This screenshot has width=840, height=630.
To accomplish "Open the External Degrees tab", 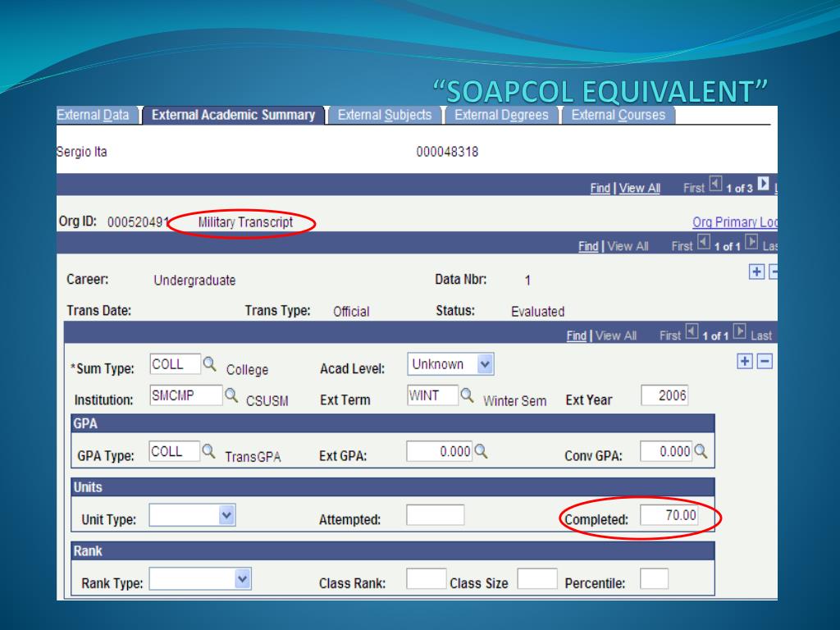I will point(501,115).
